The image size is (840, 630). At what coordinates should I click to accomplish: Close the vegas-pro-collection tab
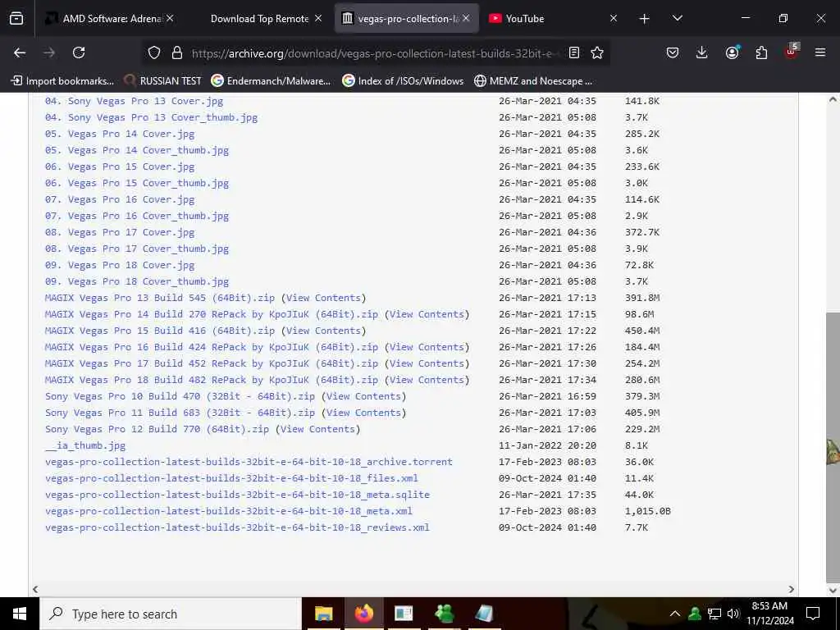[466, 18]
